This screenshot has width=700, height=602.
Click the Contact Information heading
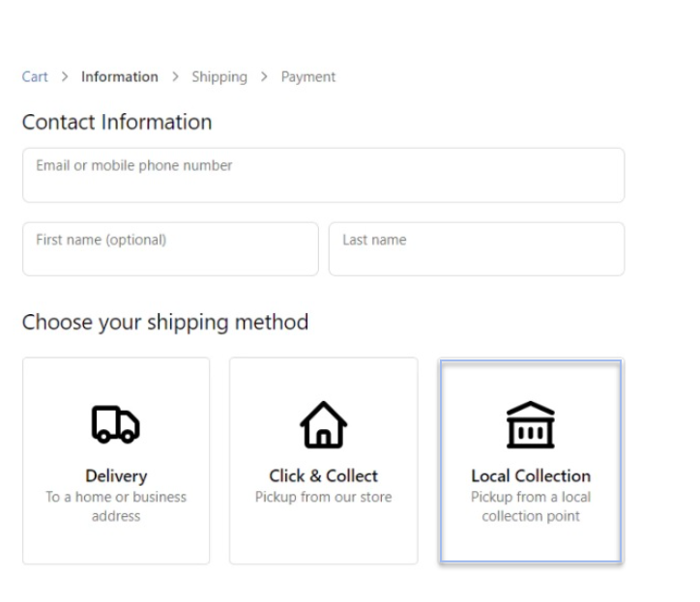117,123
